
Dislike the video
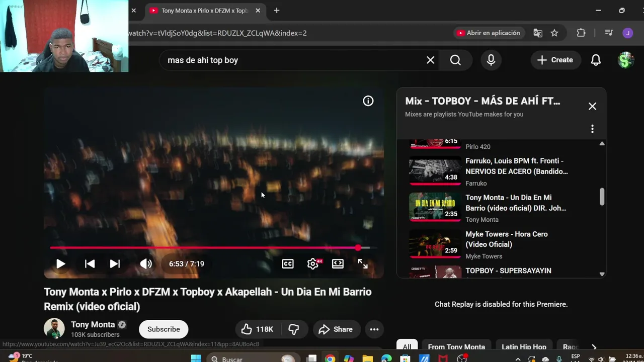point(294,329)
